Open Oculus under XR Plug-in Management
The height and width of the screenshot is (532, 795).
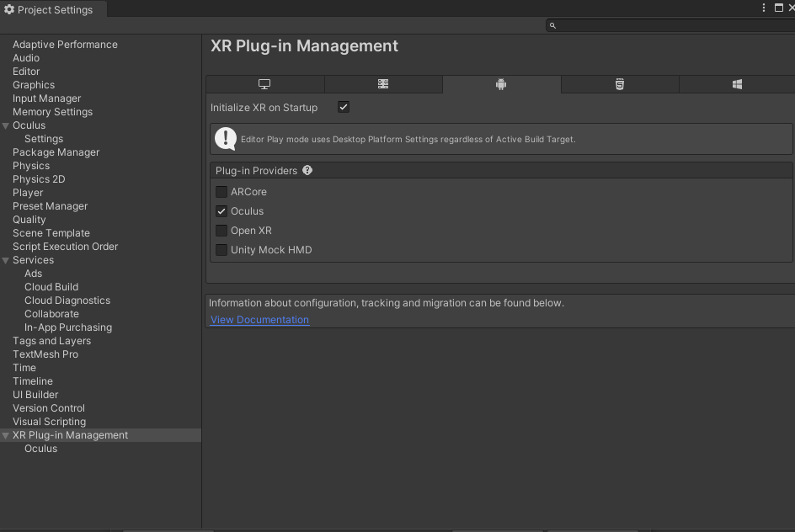pyautogui.click(x=40, y=449)
